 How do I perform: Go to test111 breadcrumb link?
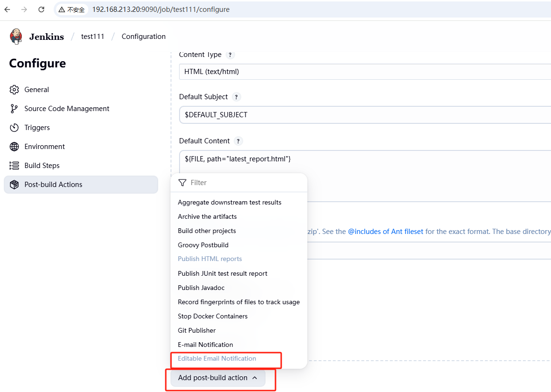point(93,37)
